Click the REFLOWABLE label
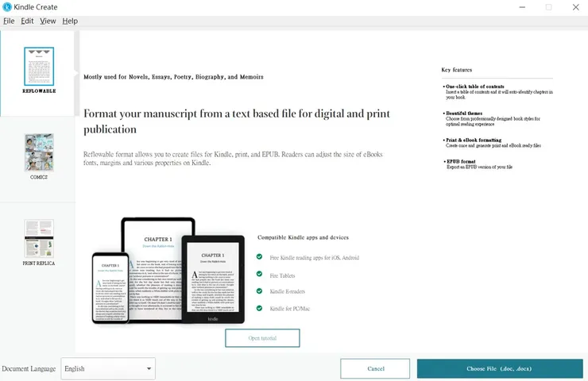Image resolution: width=588 pixels, height=381 pixels. (39, 91)
